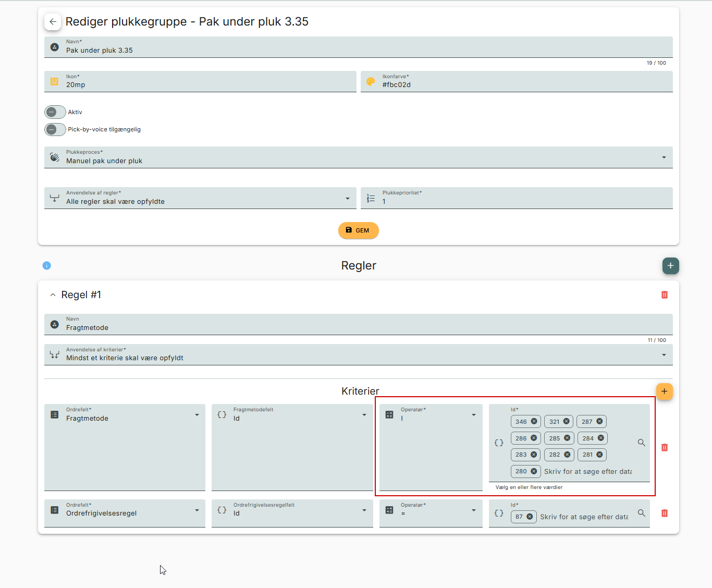Open Anvendelse af regler dropdown
This screenshot has width=712, height=588.
(200, 198)
